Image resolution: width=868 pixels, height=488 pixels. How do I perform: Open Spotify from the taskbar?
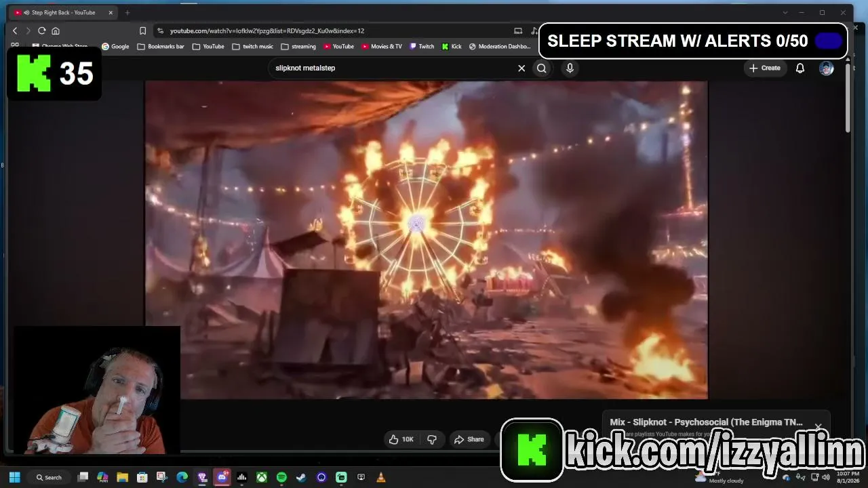281,477
